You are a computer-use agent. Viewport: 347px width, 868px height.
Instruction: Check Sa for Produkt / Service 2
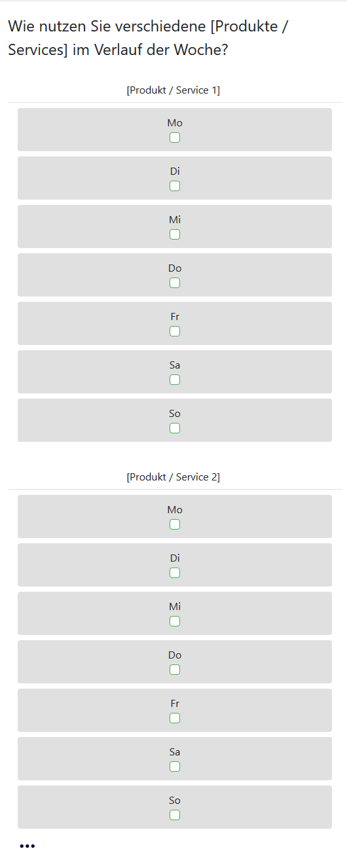[x=175, y=767]
